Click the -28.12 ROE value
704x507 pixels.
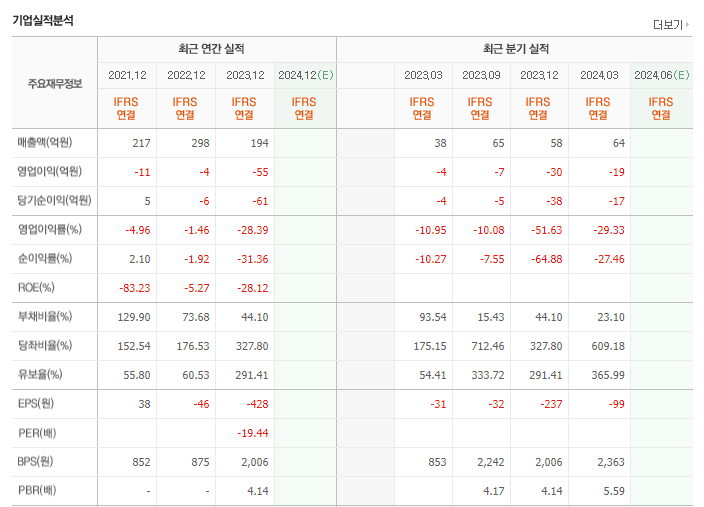click(x=253, y=288)
